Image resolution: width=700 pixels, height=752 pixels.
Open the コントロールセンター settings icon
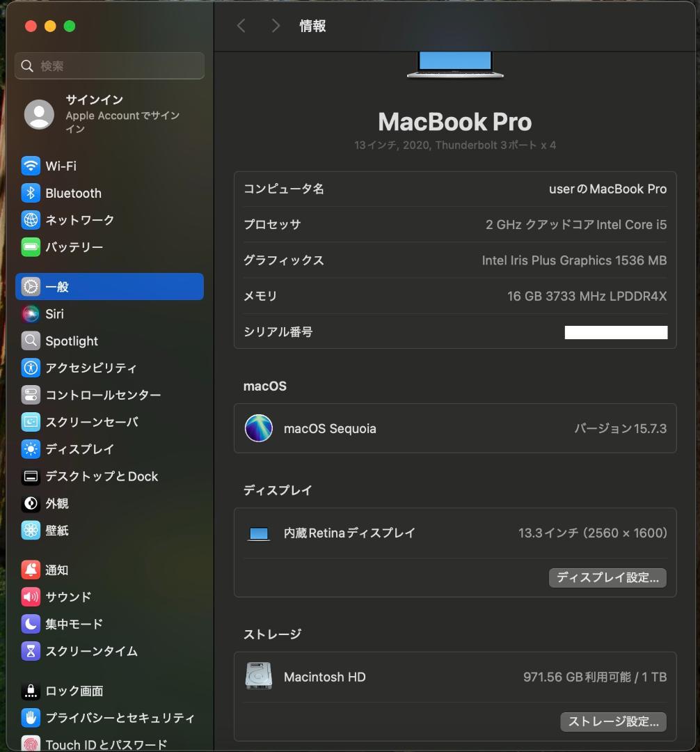[x=31, y=395]
